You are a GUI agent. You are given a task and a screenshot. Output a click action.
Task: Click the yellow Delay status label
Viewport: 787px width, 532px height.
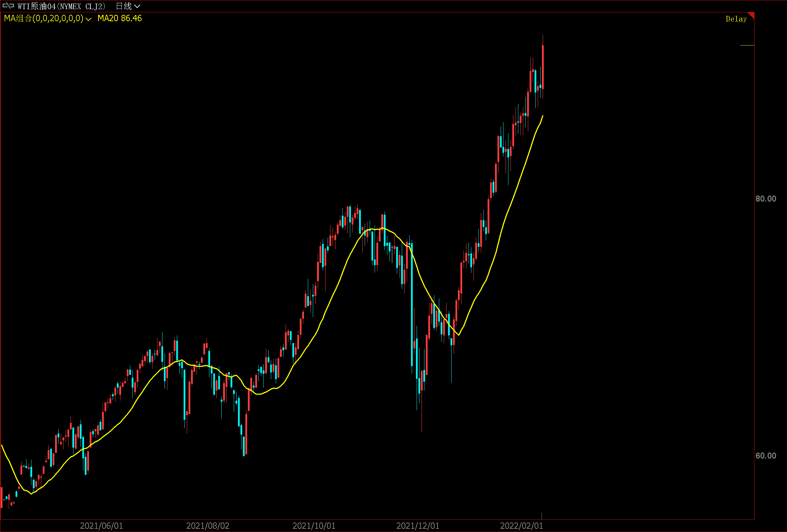pos(736,19)
